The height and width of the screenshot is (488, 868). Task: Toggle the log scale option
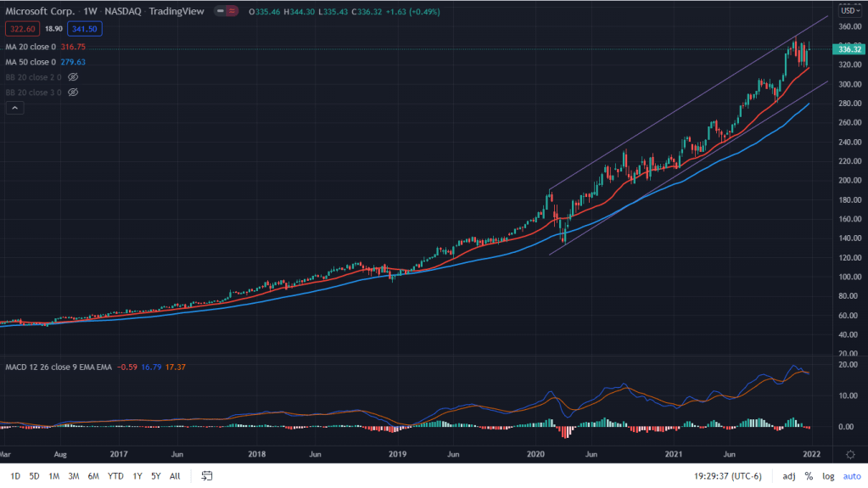coord(827,476)
